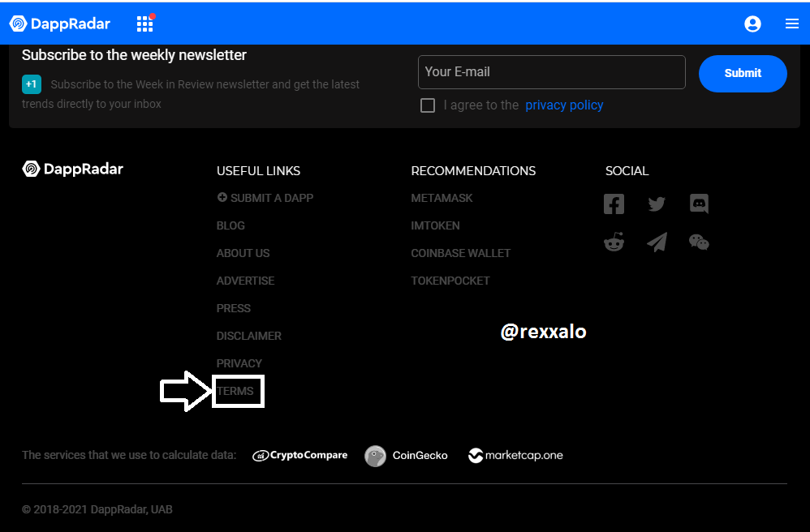Viewport: 810px width, 532px height.
Task: Open the MetaMask recommendation link
Action: [442, 198]
